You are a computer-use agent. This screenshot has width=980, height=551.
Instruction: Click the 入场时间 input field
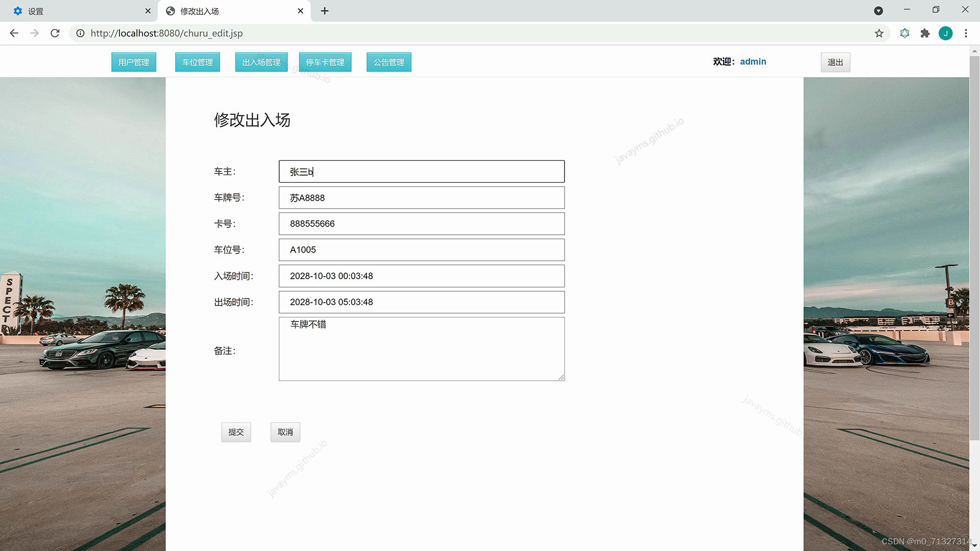click(x=422, y=276)
